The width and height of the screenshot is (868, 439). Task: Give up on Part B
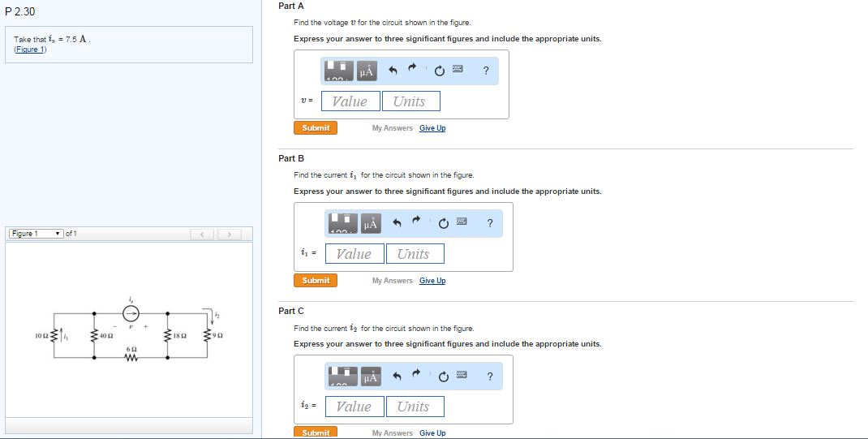tap(432, 281)
